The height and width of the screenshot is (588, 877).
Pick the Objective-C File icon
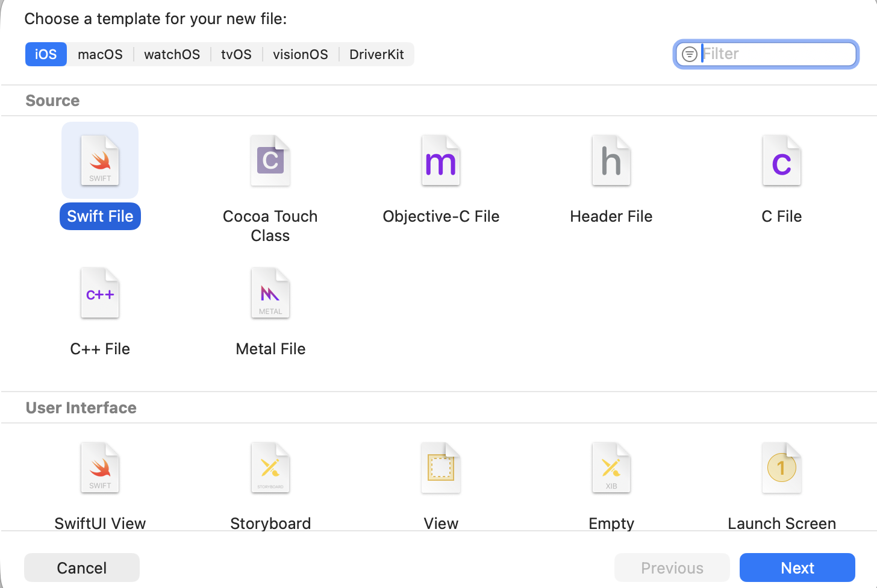click(x=441, y=160)
